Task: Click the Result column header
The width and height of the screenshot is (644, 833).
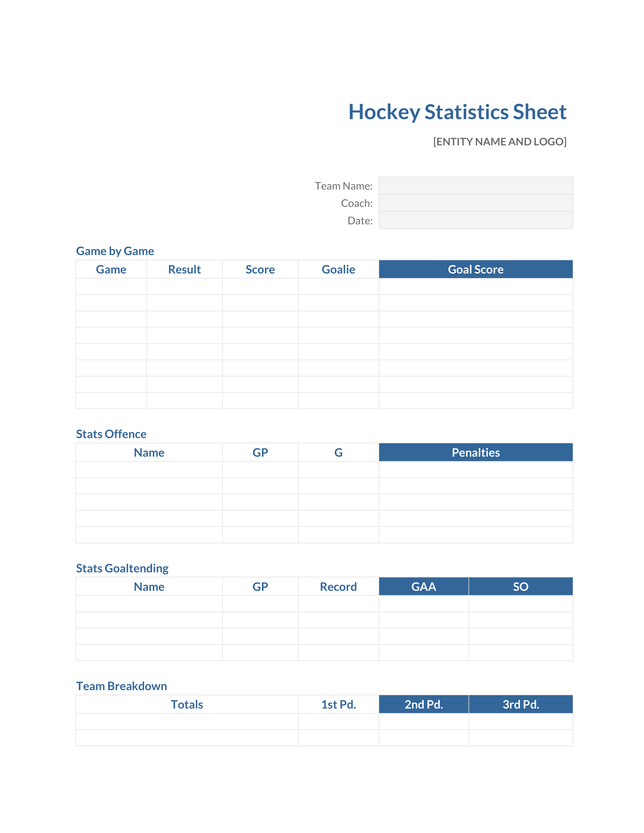Action: (184, 269)
